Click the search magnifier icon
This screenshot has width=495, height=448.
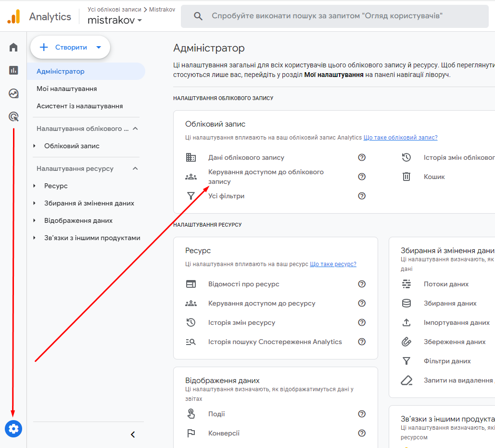[198, 16]
